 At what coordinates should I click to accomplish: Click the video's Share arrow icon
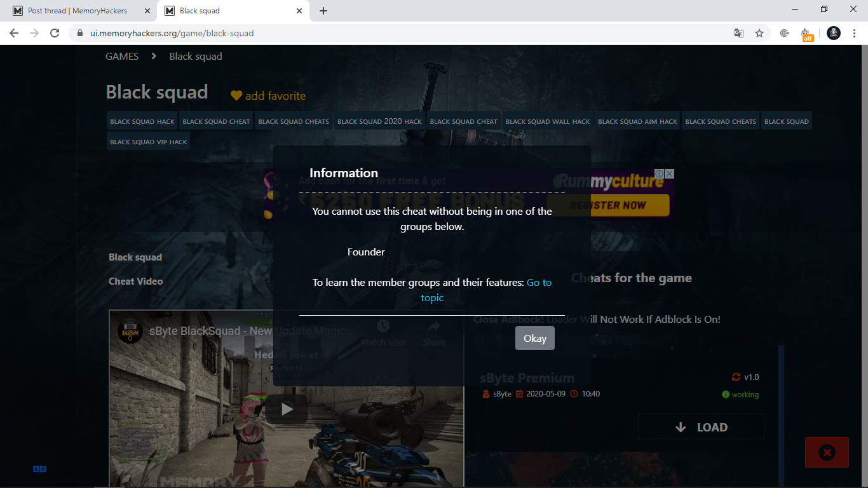pyautogui.click(x=434, y=327)
